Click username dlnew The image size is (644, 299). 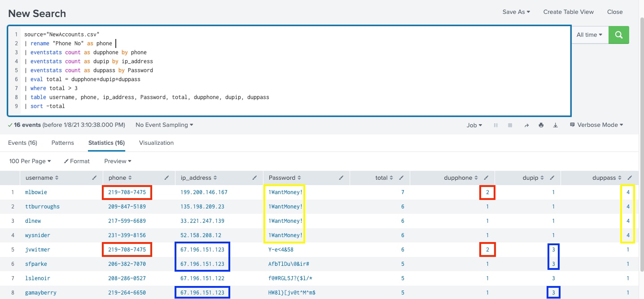[x=33, y=221]
